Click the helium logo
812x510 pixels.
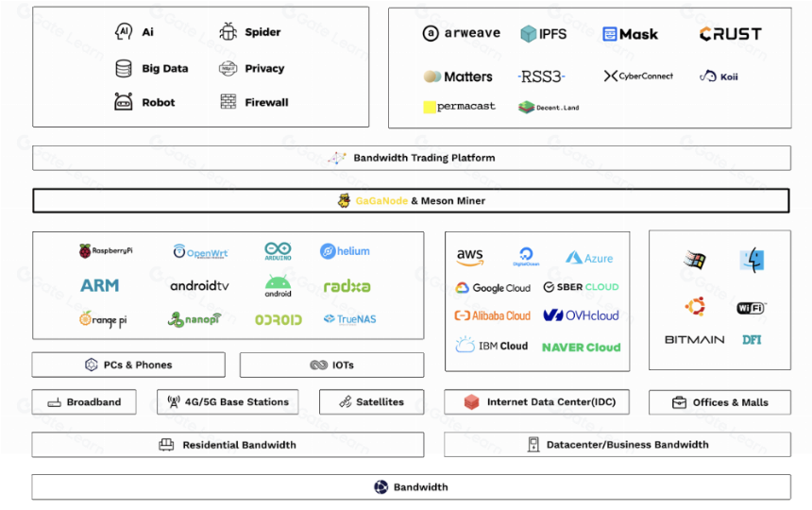click(x=345, y=251)
